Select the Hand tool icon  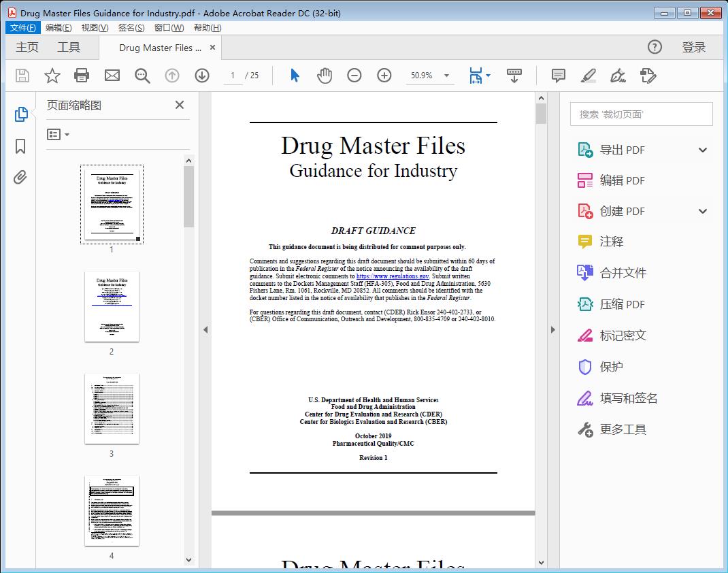[325, 76]
